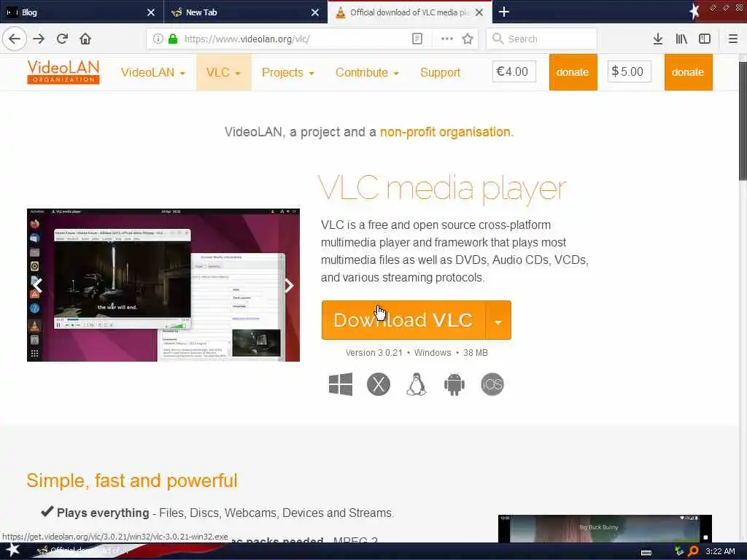Open the browser home page icon
747x560 pixels.
click(x=85, y=39)
